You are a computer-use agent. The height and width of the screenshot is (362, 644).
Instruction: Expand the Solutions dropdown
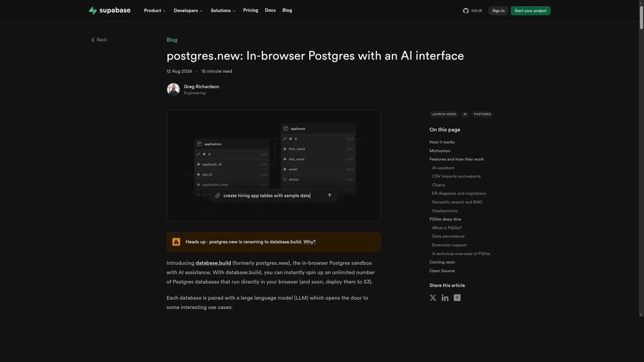tap(222, 10)
